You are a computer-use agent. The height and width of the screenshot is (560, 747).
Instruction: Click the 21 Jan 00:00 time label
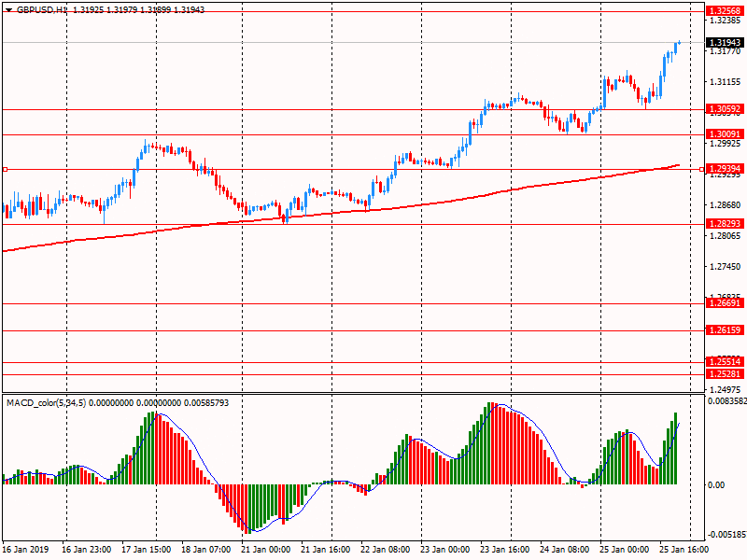click(x=266, y=549)
